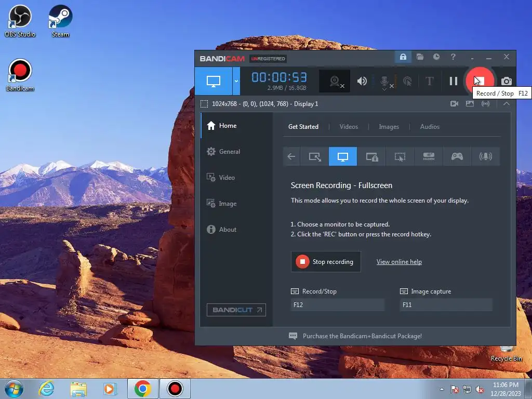Capture a screenshot with camera icon
The width and height of the screenshot is (532, 399).
(x=506, y=81)
